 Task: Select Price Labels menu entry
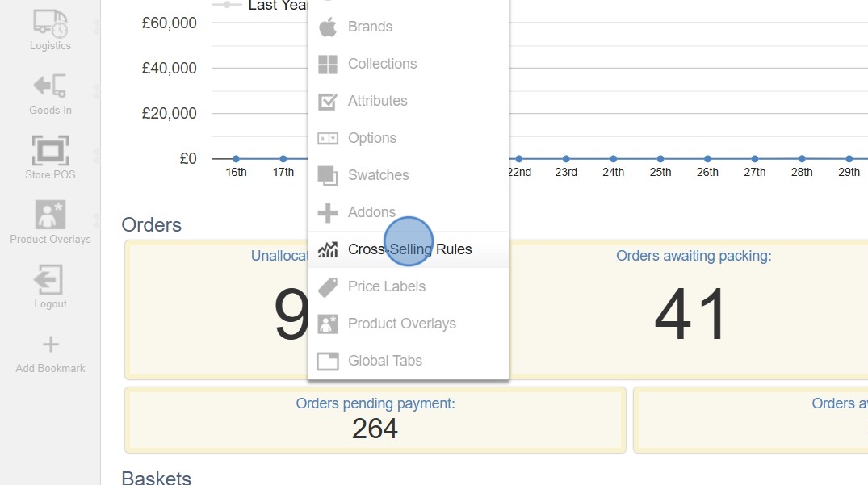pos(386,286)
